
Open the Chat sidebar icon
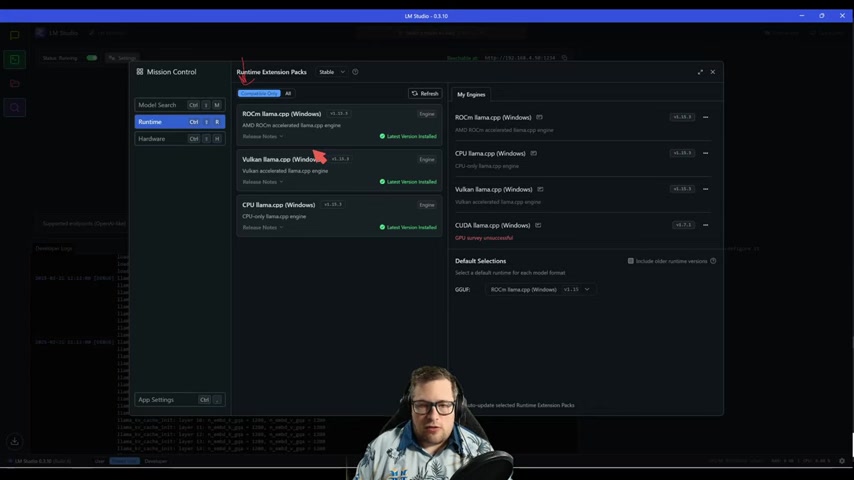[x=15, y=35]
